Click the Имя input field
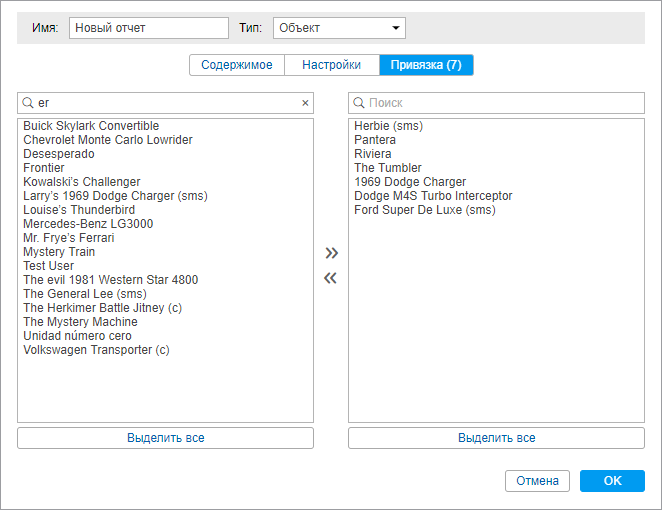The image size is (662, 510). coord(149,28)
